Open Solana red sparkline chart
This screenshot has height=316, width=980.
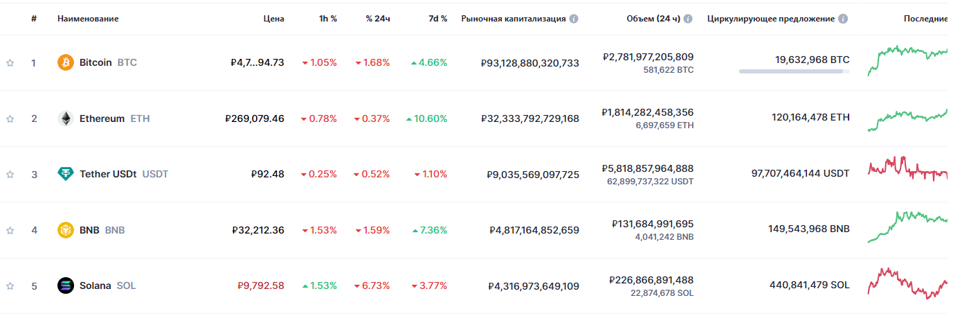[x=907, y=283]
